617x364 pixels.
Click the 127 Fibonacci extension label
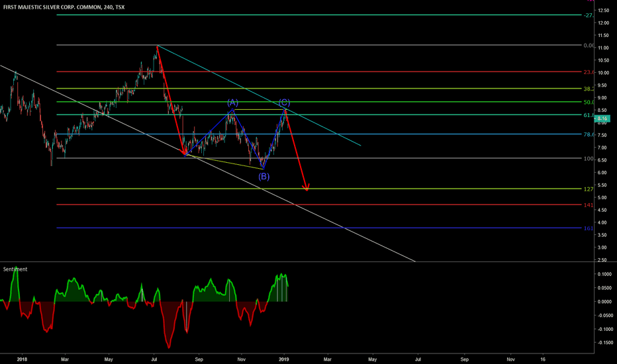pyautogui.click(x=589, y=189)
